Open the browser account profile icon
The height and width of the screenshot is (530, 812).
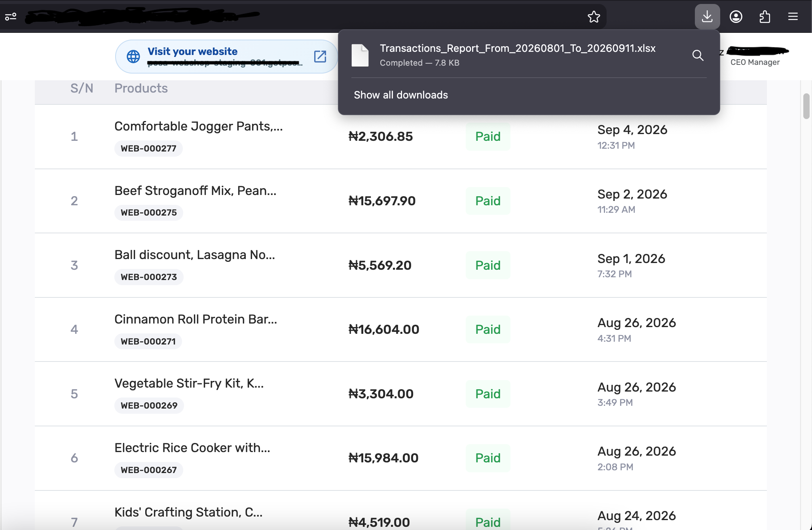(x=736, y=17)
